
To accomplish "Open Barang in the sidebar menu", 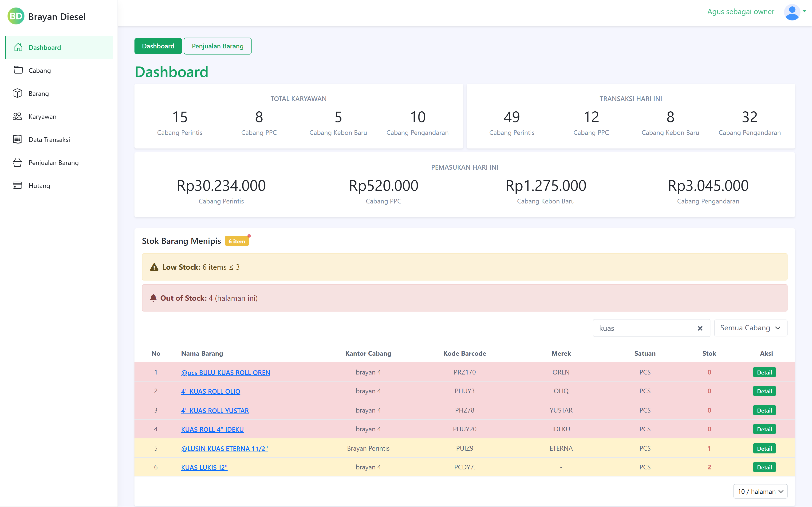I will click(x=59, y=93).
